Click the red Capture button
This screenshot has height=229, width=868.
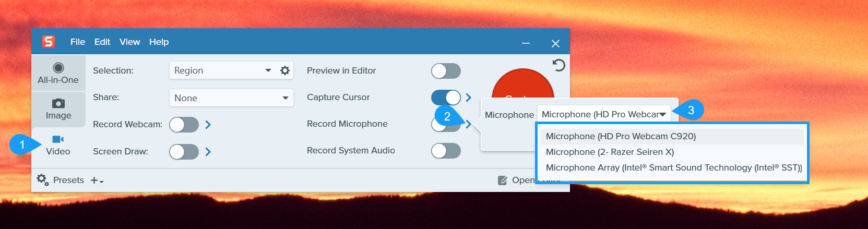[522, 85]
